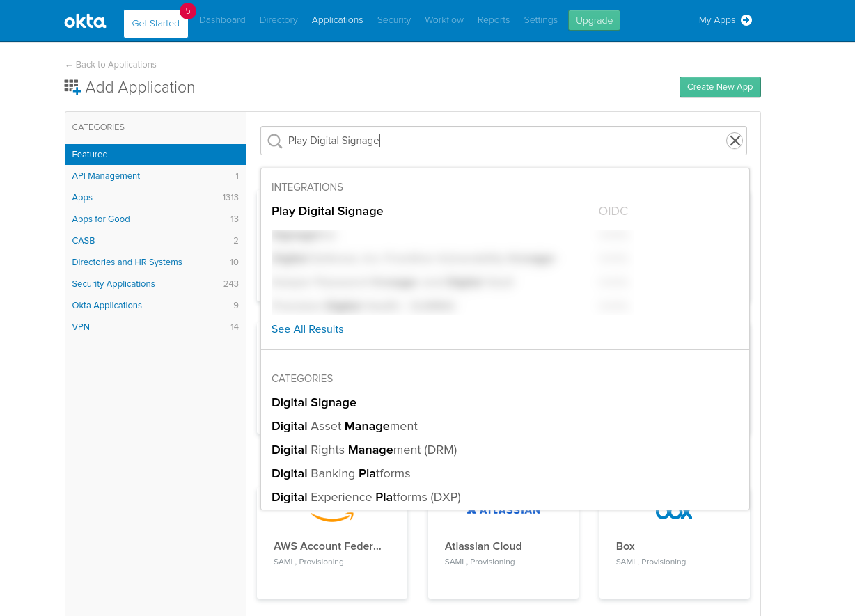Open the Applications menu
Screen dimensions: 855x616
click(x=338, y=20)
